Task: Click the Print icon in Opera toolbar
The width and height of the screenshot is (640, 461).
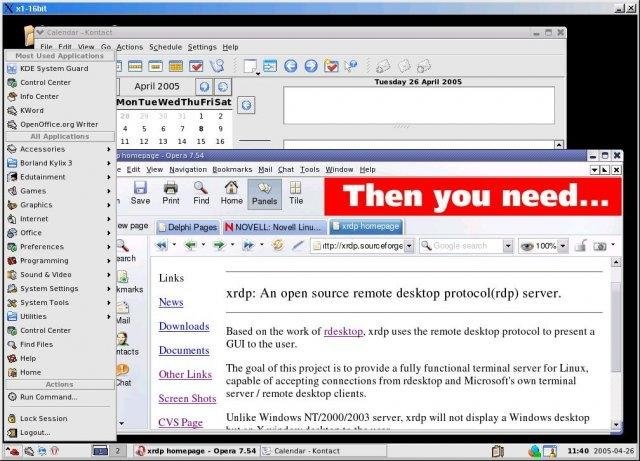Action: point(171,193)
